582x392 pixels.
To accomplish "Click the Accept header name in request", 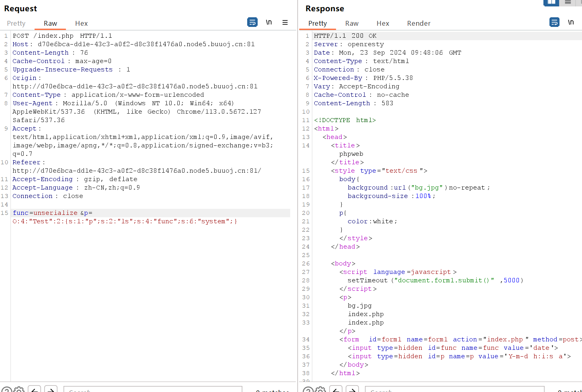I will (25, 129).
